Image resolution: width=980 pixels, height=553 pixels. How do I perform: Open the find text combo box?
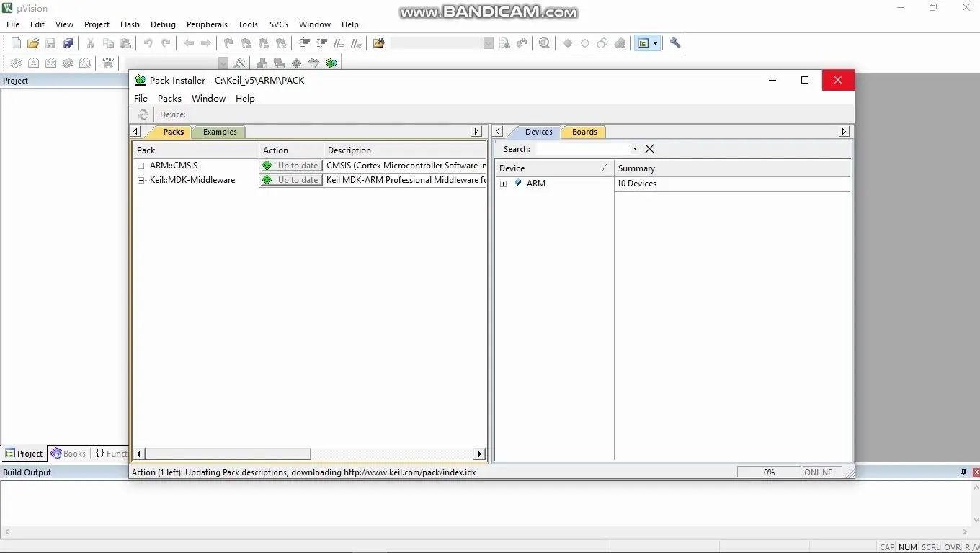489,43
